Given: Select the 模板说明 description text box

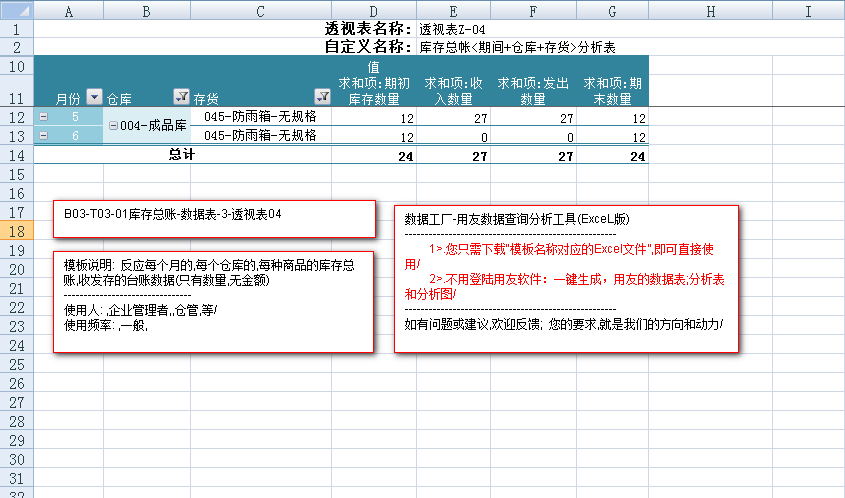Looking at the screenshot, I should click(214, 302).
